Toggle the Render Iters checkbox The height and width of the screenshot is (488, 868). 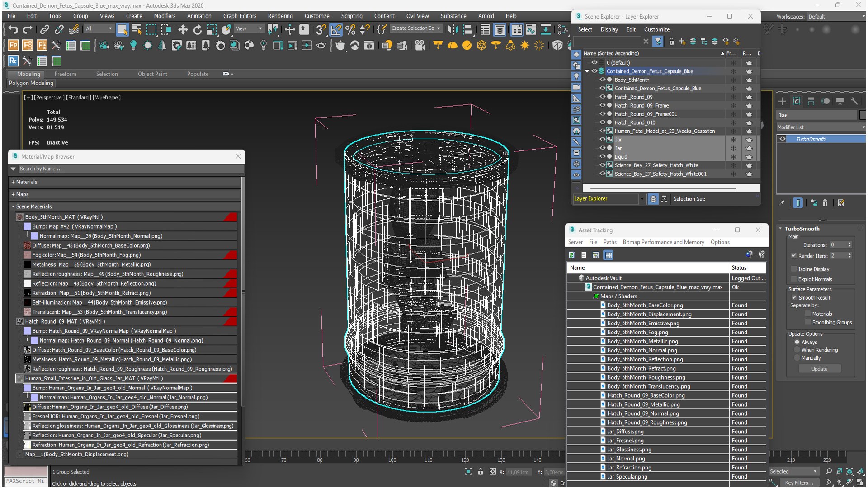click(x=793, y=256)
